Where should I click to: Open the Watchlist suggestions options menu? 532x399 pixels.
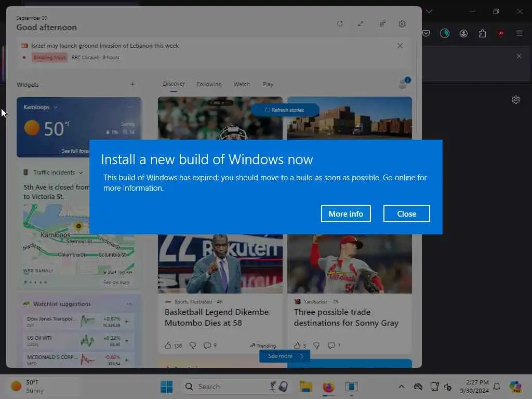click(x=129, y=304)
